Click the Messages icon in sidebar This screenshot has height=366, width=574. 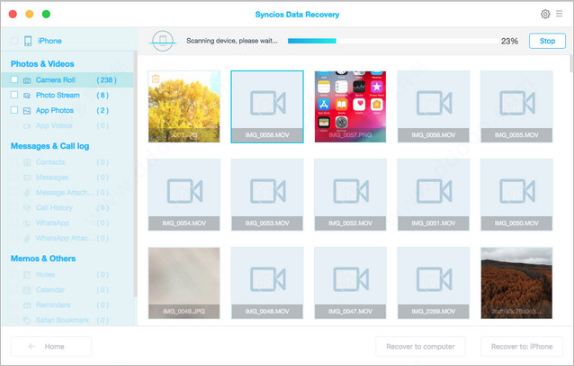coord(27,178)
